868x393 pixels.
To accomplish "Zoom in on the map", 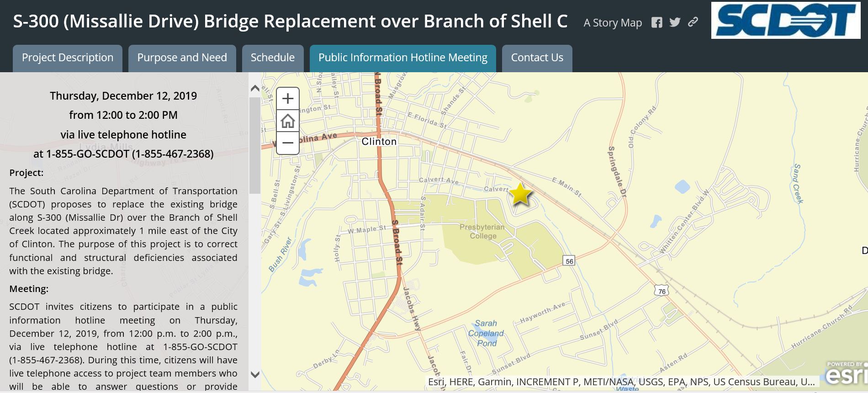I will pyautogui.click(x=288, y=99).
